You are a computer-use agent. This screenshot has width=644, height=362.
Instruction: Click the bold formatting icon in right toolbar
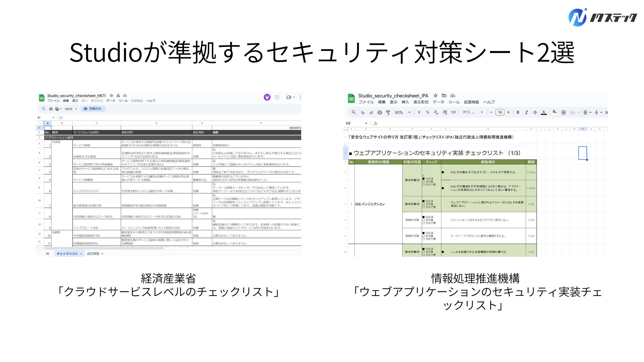click(517, 115)
